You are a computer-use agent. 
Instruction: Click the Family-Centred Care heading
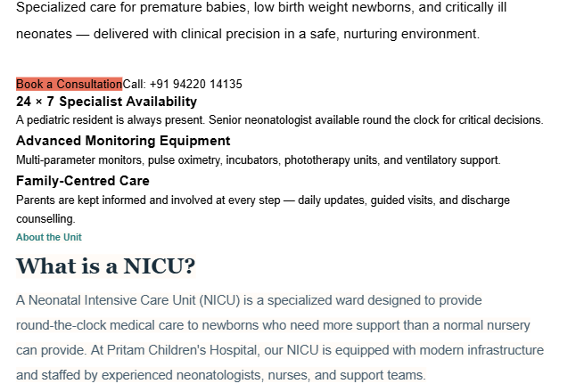click(x=83, y=181)
